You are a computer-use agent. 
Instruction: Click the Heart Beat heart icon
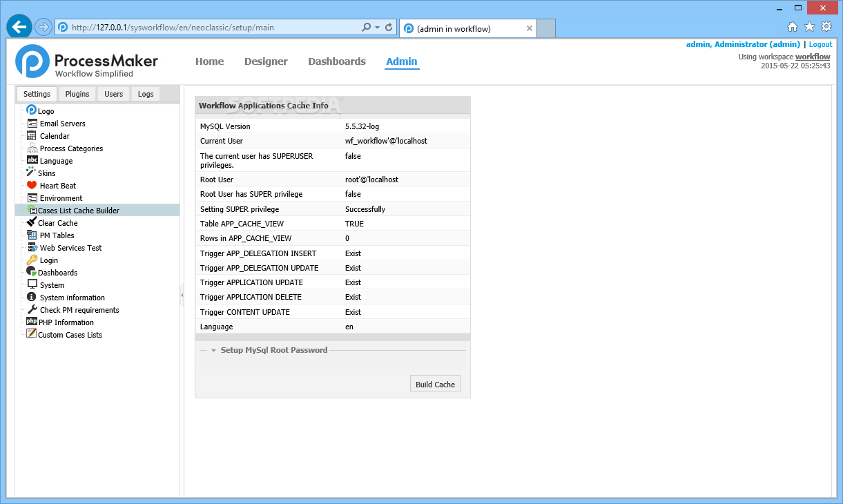(x=32, y=185)
